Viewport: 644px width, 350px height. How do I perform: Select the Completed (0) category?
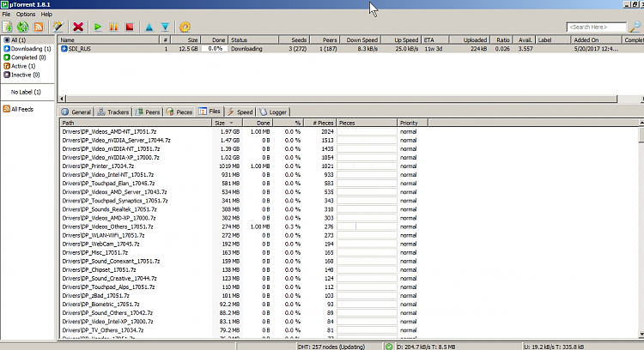pos(25,57)
